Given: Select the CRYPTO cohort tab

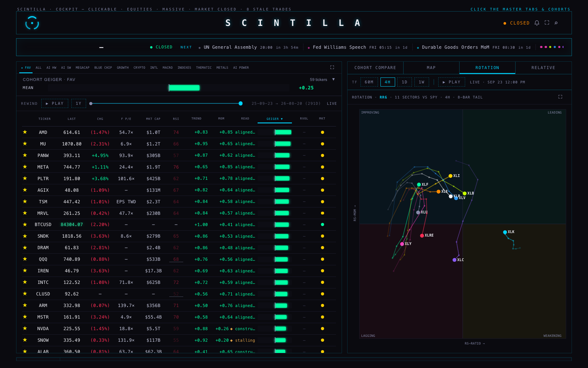Looking at the screenshot, I should click(x=139, y=68).
